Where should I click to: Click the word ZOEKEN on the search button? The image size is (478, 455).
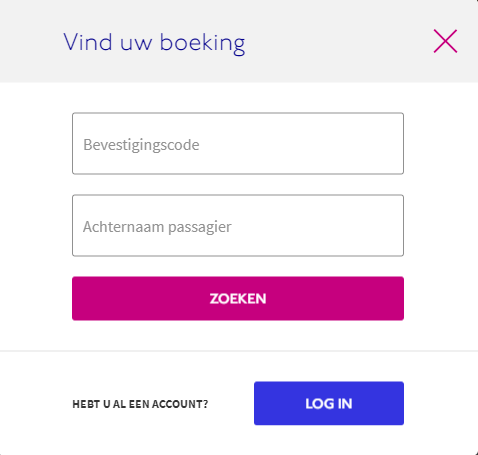pyautogui.click(x=238, y=299)
